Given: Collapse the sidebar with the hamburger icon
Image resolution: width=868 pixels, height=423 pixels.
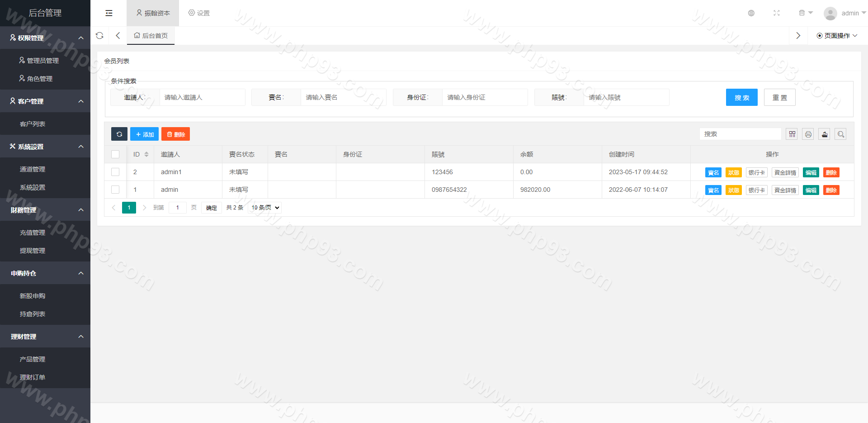Looking at the screenshot, I should point(109,13).
